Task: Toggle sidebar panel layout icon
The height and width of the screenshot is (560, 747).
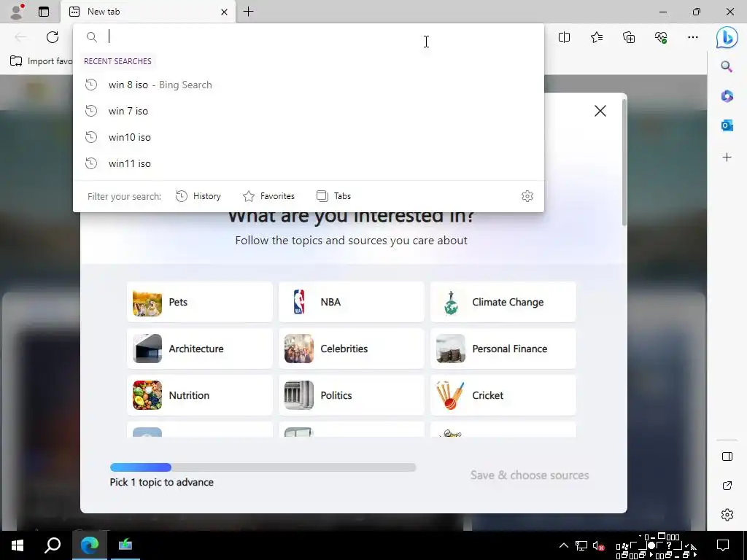Action: point(727,456)
